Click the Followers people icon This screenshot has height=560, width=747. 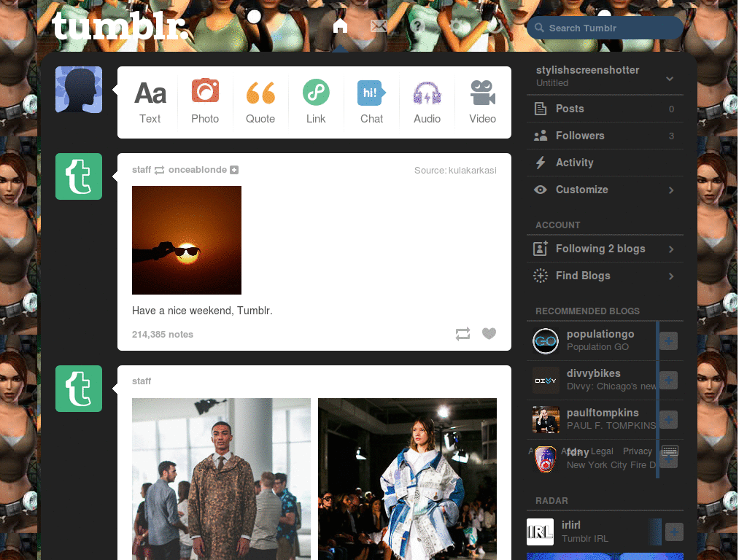541,136
